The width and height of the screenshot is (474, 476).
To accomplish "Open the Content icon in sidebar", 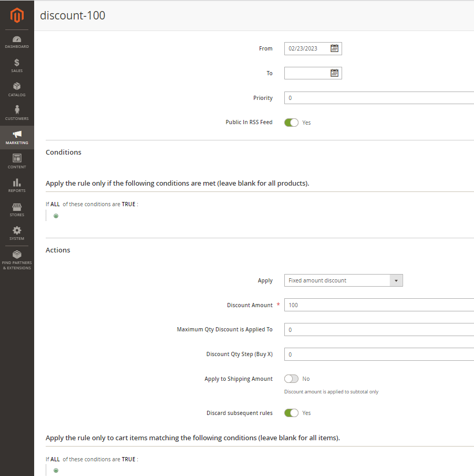I will [16, 160].
